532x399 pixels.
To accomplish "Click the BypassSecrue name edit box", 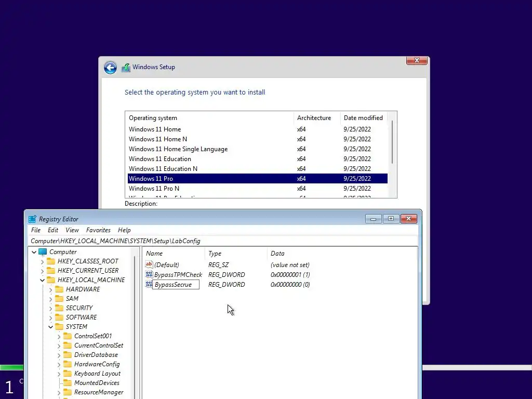I will (176, 285).
